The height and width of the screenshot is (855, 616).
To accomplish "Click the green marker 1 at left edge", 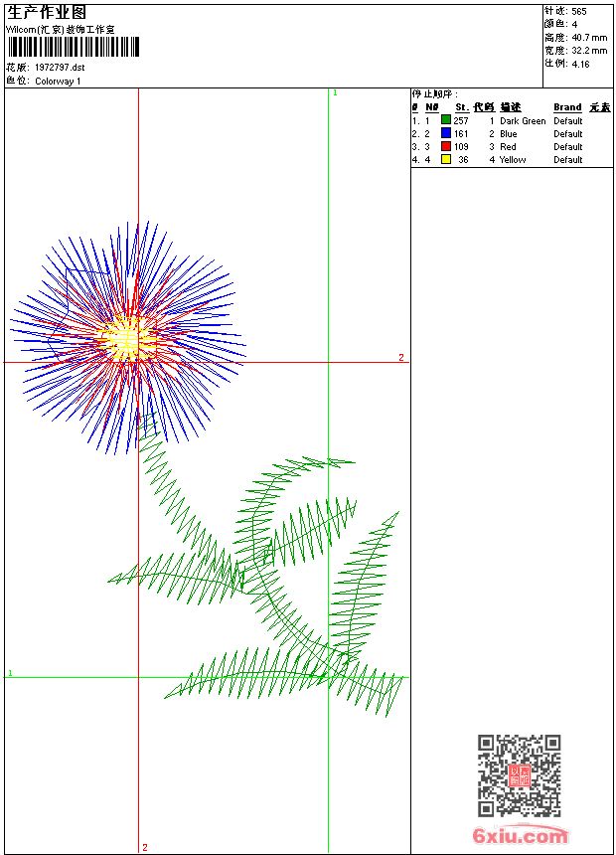I will pos(11,673).
